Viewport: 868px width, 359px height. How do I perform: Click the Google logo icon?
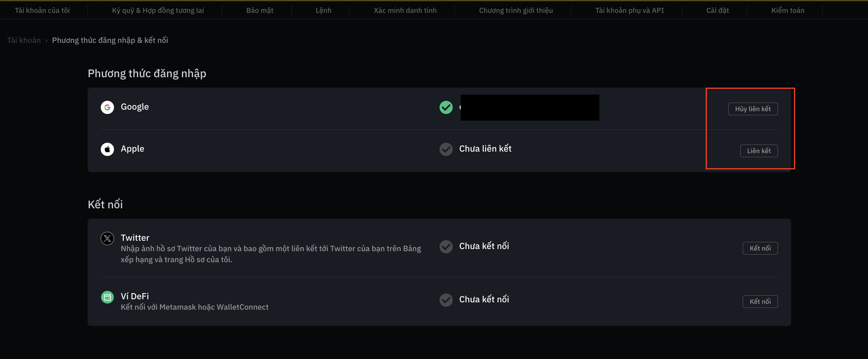107,107
